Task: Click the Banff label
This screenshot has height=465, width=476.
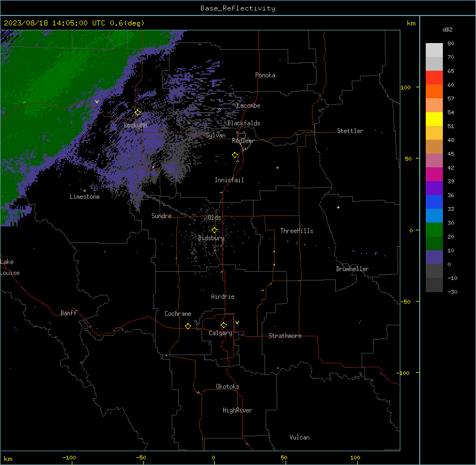Action: click(68, 313)
